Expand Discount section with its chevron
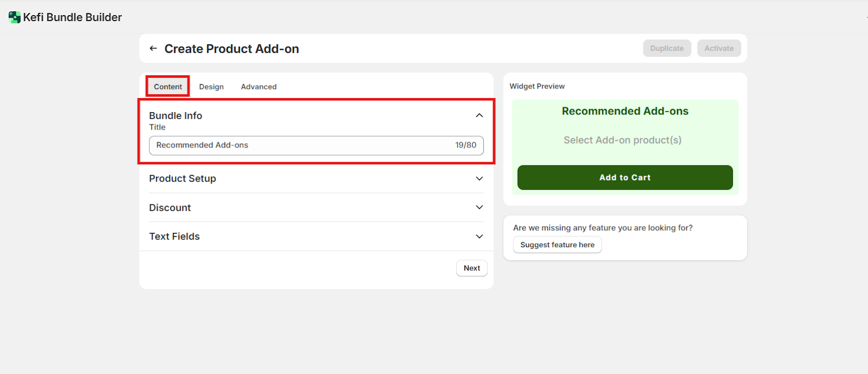Image resolution: width=868 pixels, height=374 pixels. [x=479, y=208]
